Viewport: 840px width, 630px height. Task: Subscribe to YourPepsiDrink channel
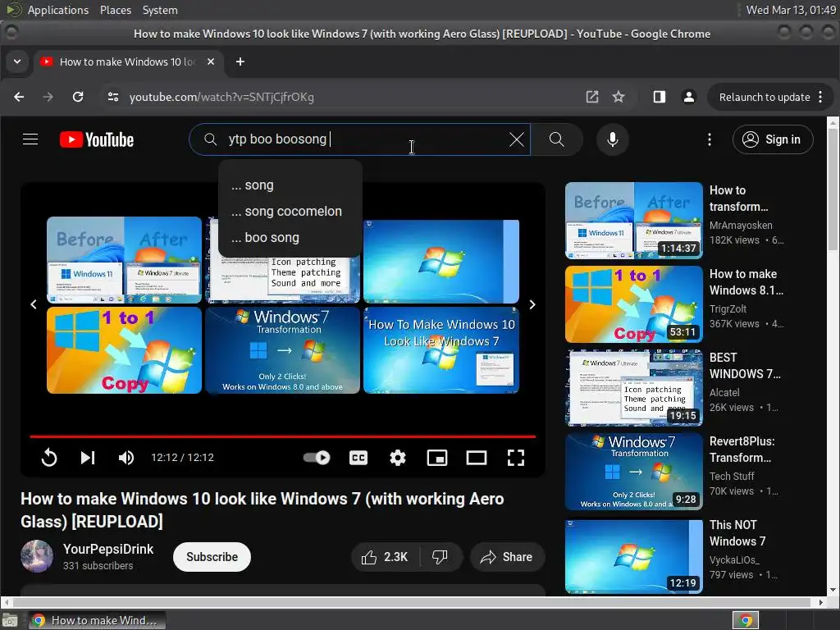coord(212,557)
